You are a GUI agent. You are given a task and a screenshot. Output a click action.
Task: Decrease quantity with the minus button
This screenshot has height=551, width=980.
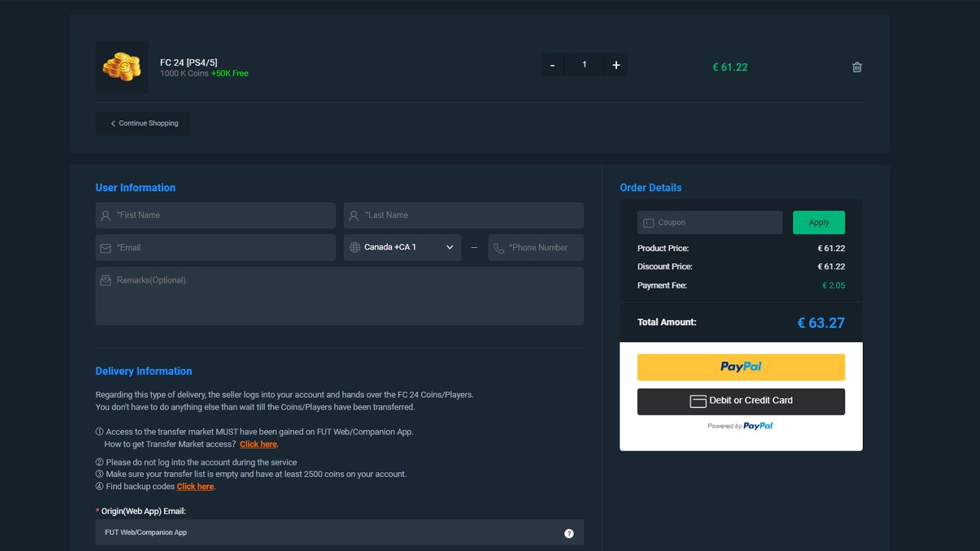point(553,65)
